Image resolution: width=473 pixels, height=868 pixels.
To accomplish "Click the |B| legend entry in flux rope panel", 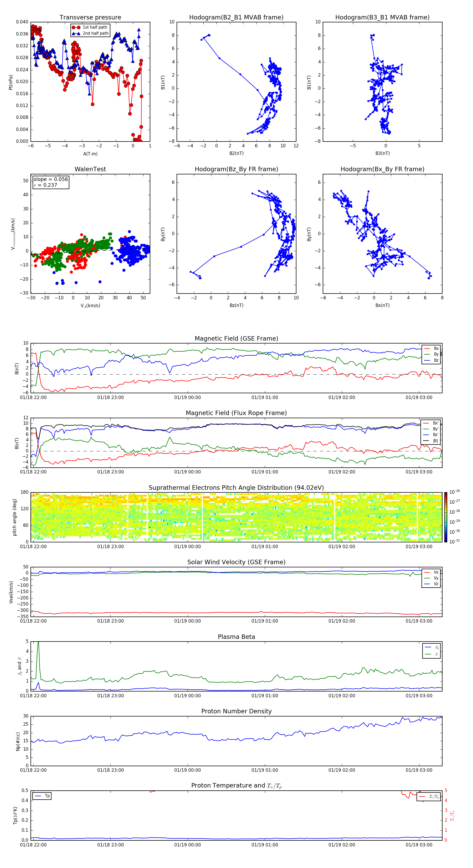I will tap(431, 441).
